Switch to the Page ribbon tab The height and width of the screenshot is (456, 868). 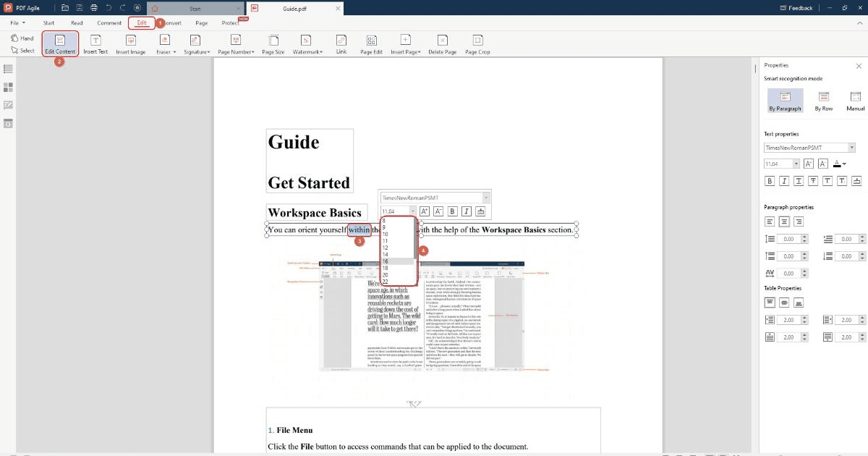(x=201, y=23)
